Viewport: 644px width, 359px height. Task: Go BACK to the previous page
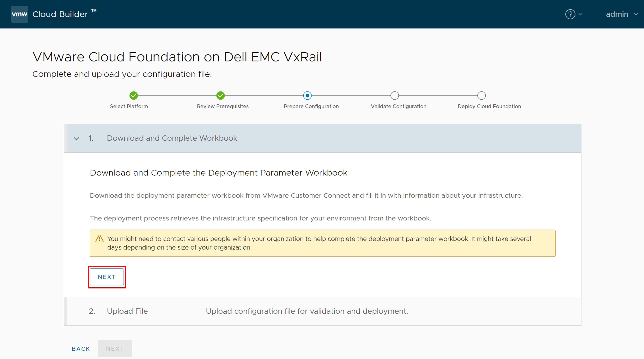click(81, 349)
